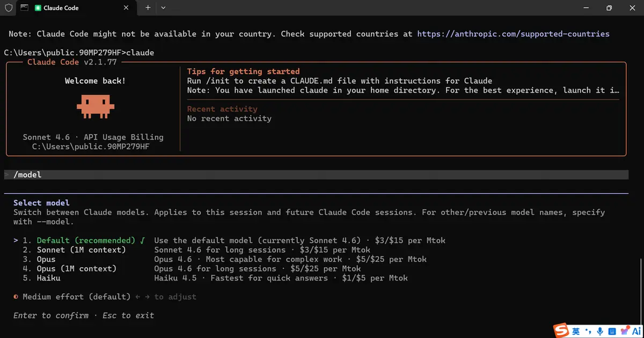The image size is (644, 338).
Task: Click the /model command input line
Action: 316,175
